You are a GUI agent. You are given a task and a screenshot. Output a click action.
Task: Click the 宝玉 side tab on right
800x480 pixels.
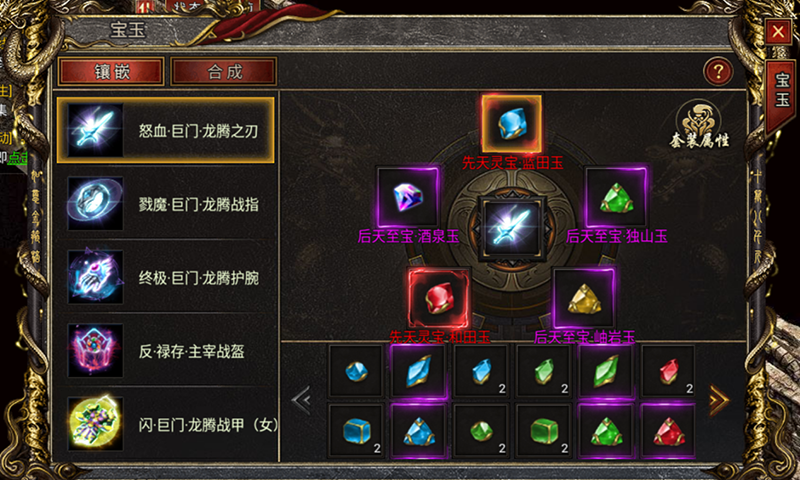coord(782,90)
